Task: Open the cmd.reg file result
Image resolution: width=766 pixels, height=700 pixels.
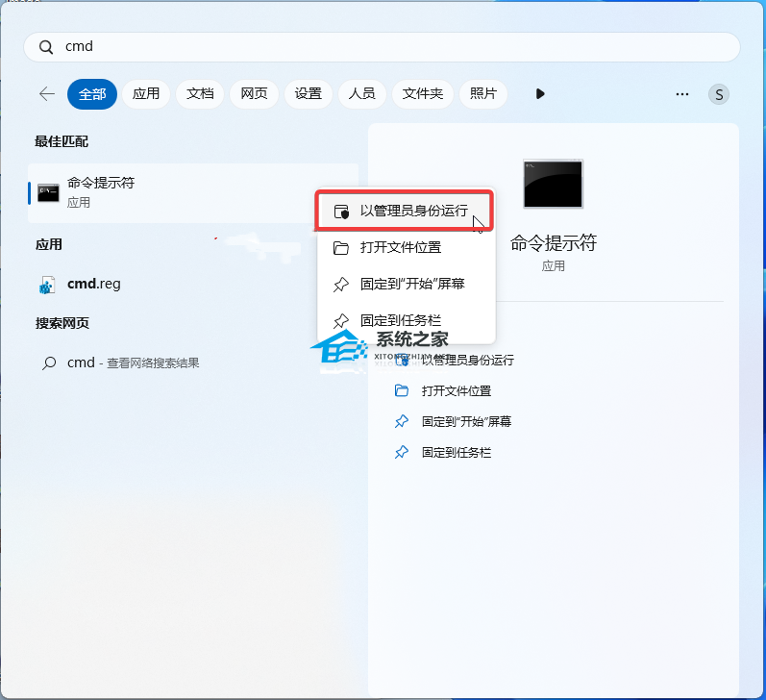Action: [x=94, y=284]
